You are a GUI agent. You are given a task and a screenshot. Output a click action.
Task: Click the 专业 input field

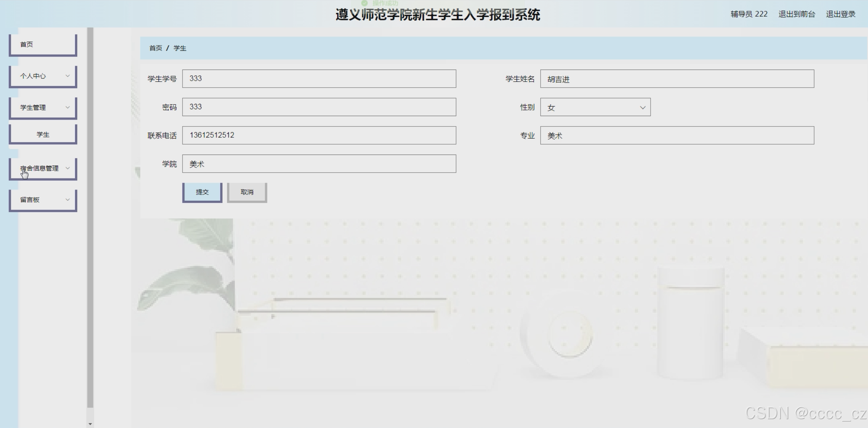(x=677, y=135)
